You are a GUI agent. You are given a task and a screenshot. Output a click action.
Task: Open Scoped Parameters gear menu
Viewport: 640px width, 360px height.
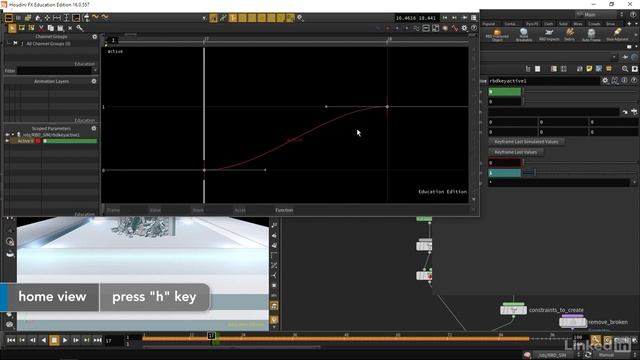click(x=94, y=128)
